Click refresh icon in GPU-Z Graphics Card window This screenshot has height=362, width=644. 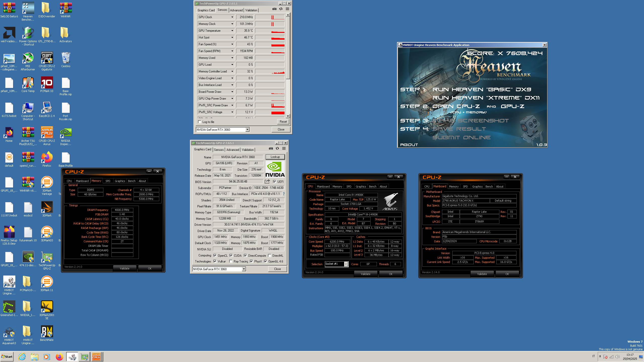[x=277, y=148]
